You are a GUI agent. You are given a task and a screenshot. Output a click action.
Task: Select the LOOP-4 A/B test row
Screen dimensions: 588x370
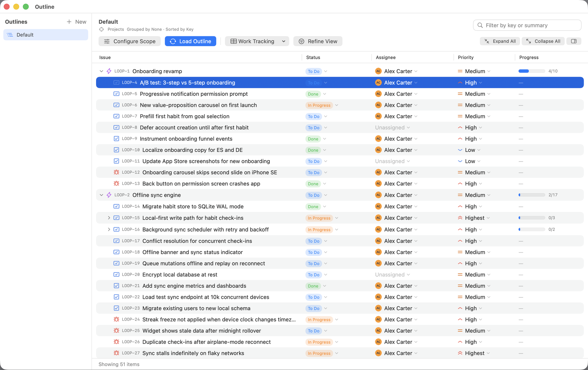[340, 83]
